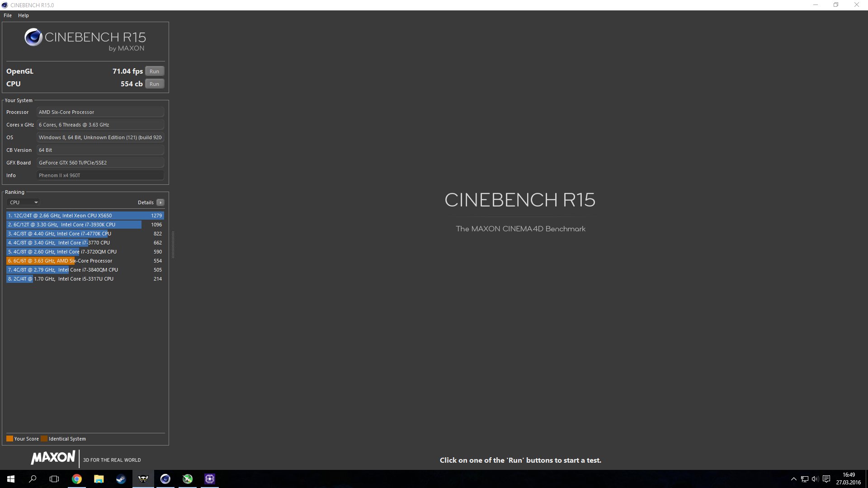Open Google Chrome from taskbar
The image size is (868, 488).
click(77, 479)
